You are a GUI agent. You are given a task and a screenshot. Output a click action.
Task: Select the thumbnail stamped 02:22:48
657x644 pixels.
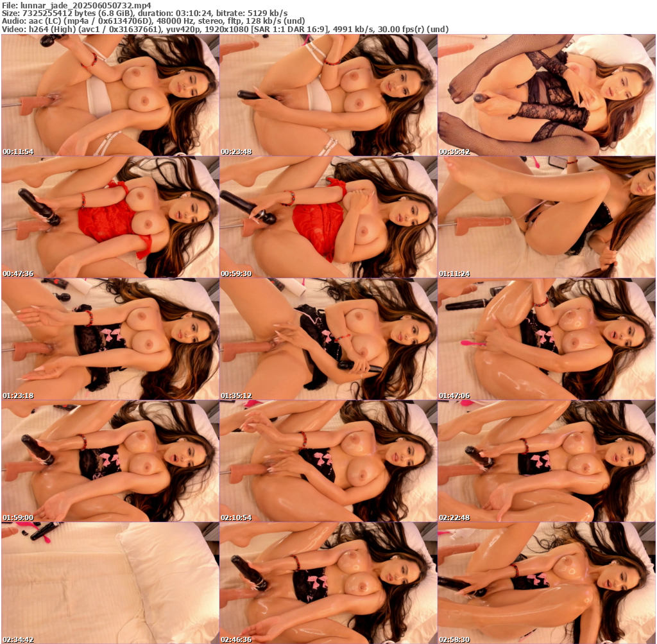pyautogui.click(x=547, y=461)
